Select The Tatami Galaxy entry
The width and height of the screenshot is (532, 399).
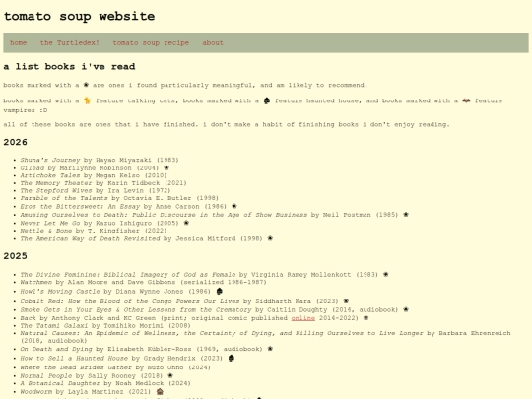point(105,326)
